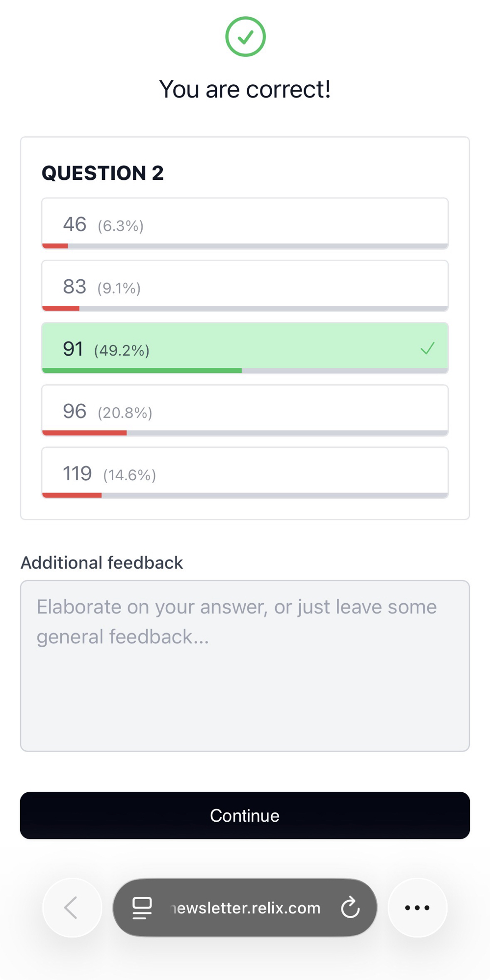The height and width of the screenshot is (980, 490).
Task: Open the page tabs icon in address bar
Action: click(x=142, y=908)
